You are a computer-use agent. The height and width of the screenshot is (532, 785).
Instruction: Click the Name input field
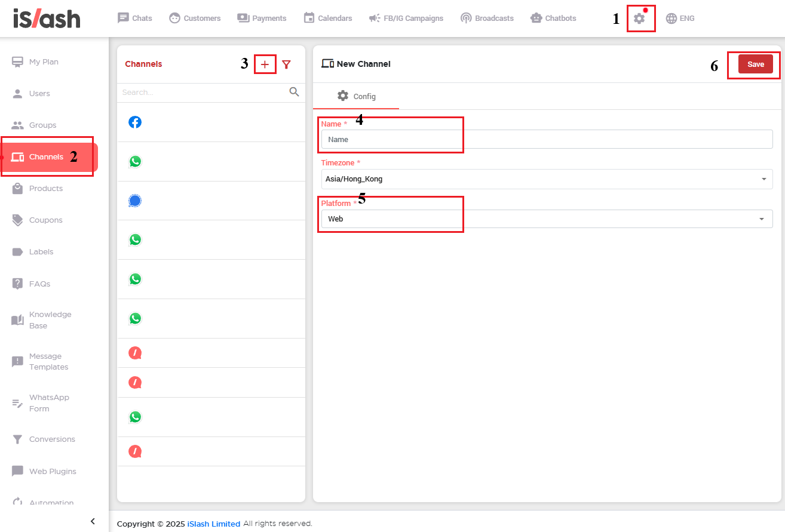pos(546,139)
